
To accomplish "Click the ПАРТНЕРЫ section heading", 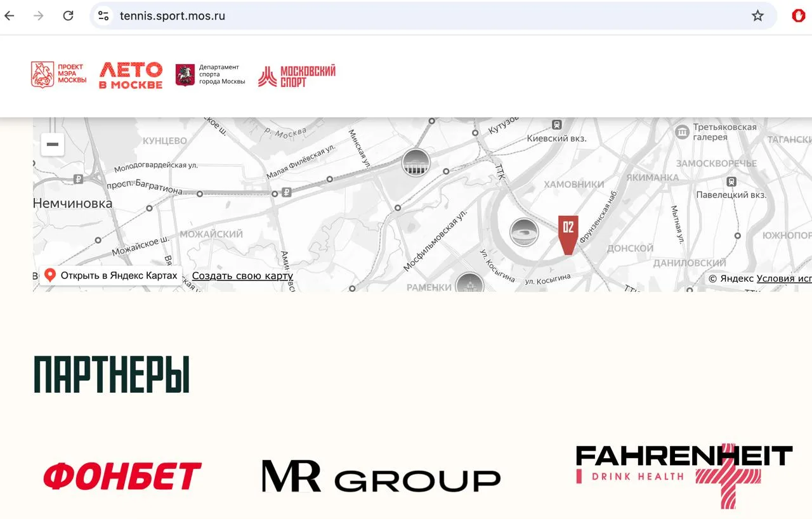I will point(112,374).
